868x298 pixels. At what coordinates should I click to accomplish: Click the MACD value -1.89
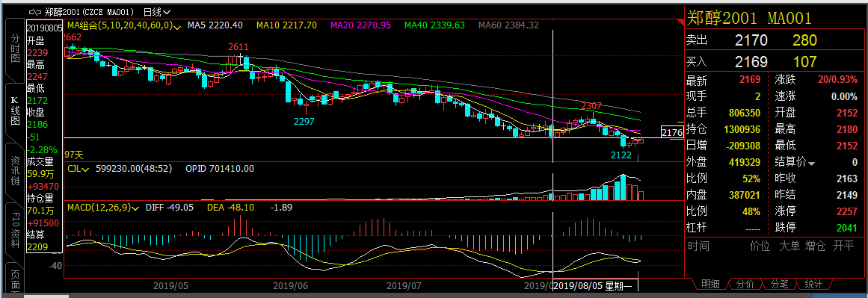click(281, 208)
